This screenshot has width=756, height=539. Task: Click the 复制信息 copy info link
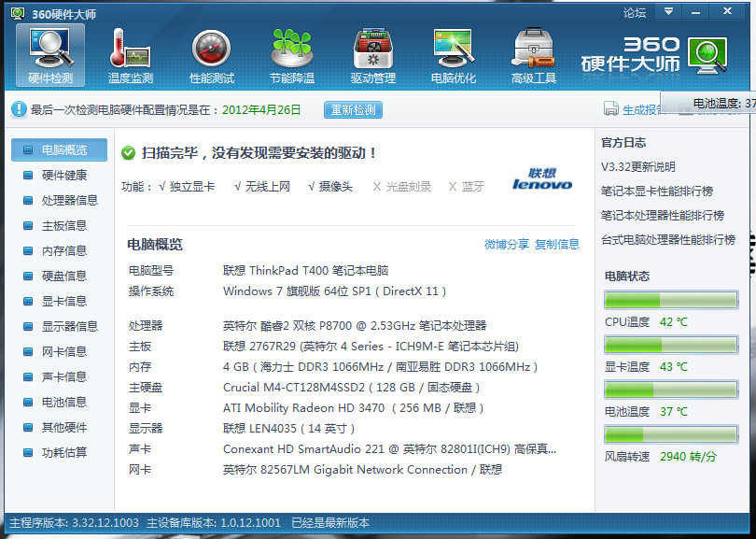[557, 245]
